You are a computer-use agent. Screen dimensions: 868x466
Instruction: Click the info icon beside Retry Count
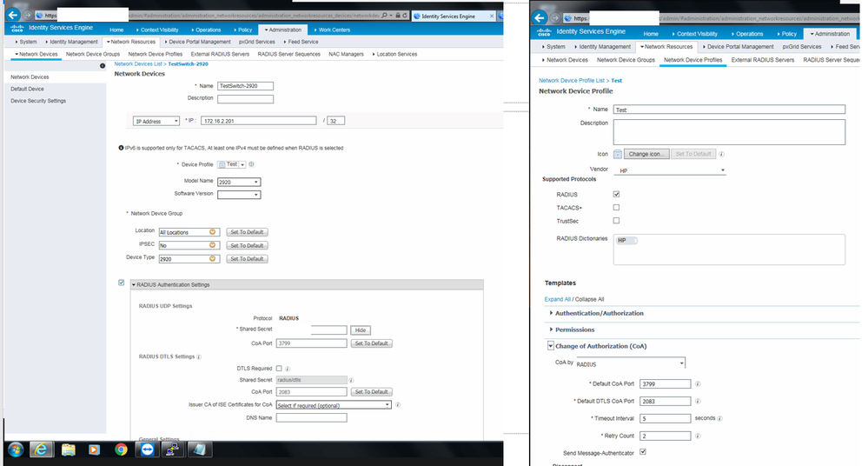pos(698,436)
